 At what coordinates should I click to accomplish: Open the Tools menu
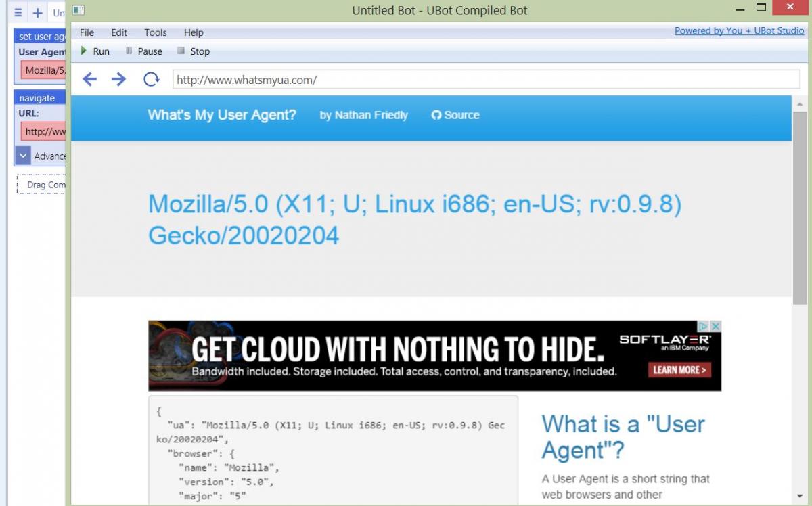point(155,32)
